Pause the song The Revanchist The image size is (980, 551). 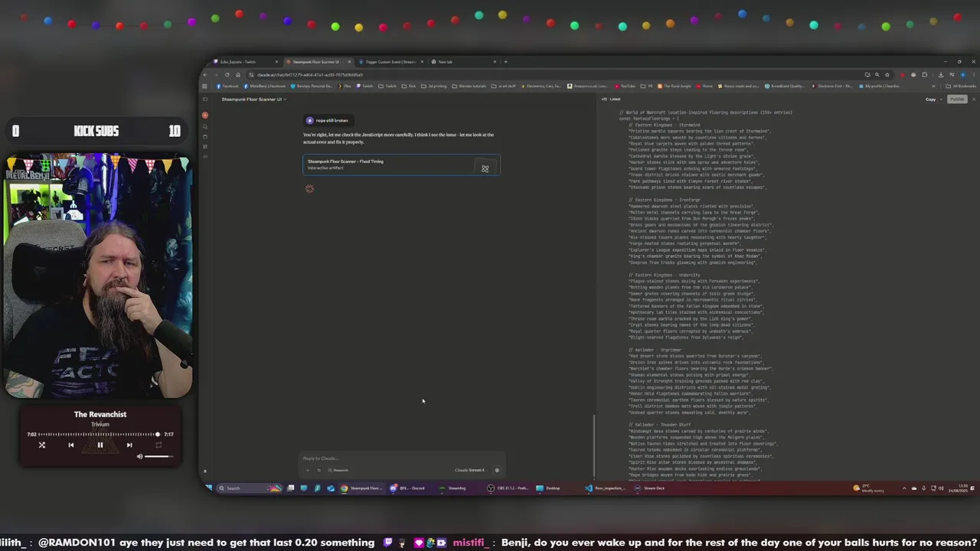point(100,445)
